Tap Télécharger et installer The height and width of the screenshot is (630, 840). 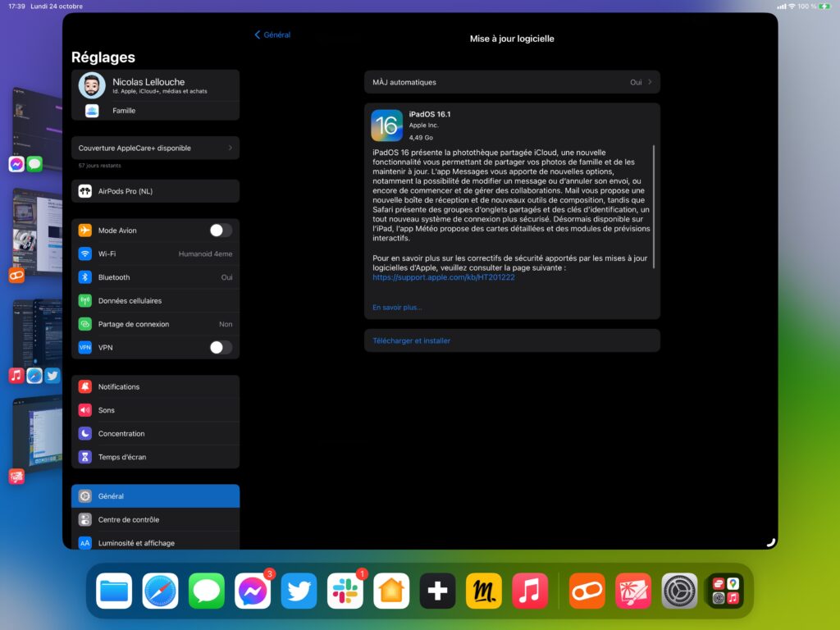click(412, 340)
